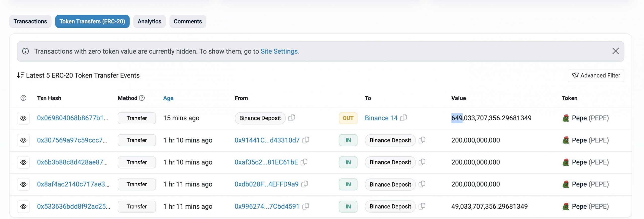Copy sender address 0xdb028F...4EFFD9a9
644x219 pixels.
pos(305,184)
